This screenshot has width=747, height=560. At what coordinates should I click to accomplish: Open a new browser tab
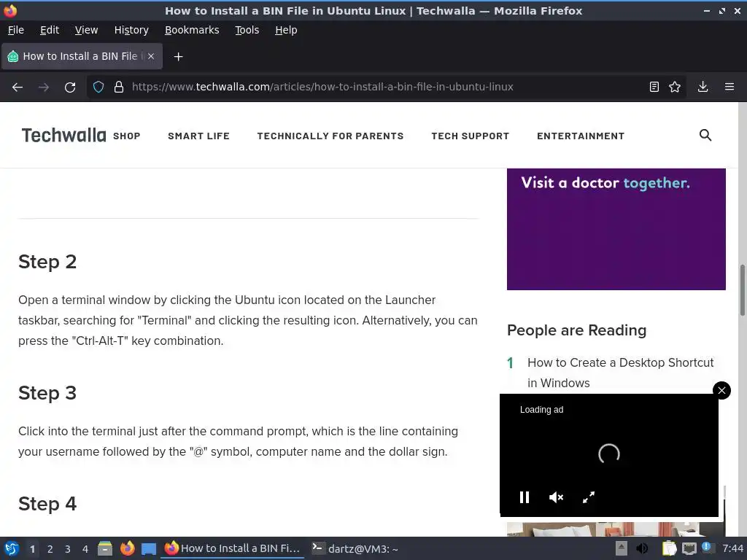click(178, 57)
